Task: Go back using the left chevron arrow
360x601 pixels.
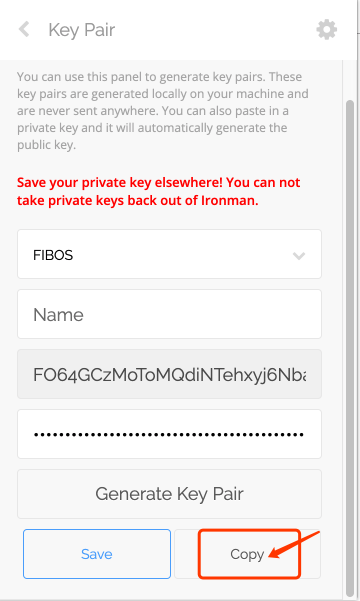Action: coord(24,30)
